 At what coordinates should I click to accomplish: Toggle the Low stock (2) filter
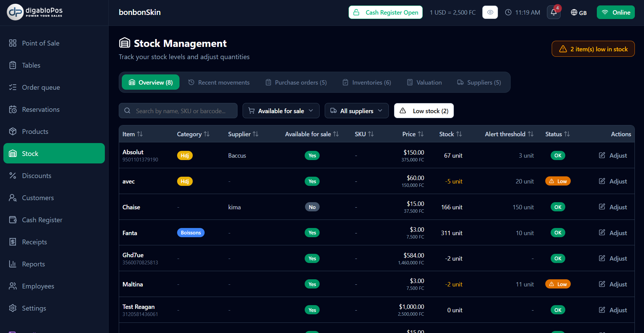tap(424, 111)
